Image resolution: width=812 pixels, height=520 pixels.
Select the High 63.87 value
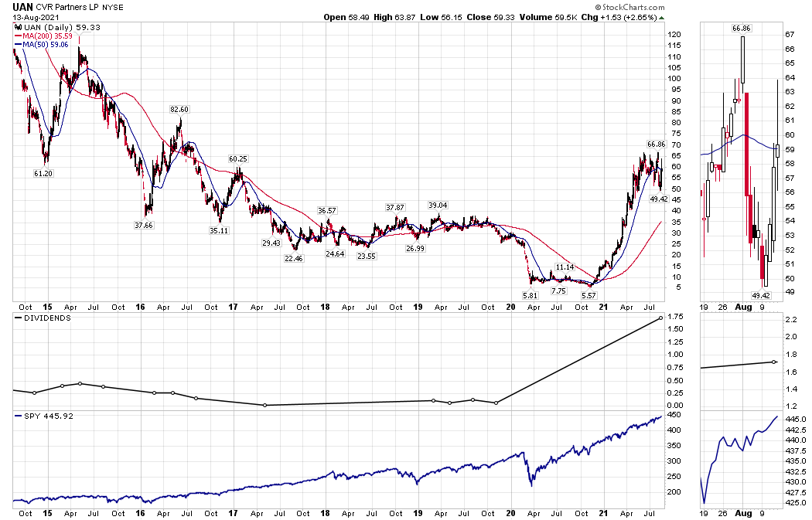coord(394,17)
